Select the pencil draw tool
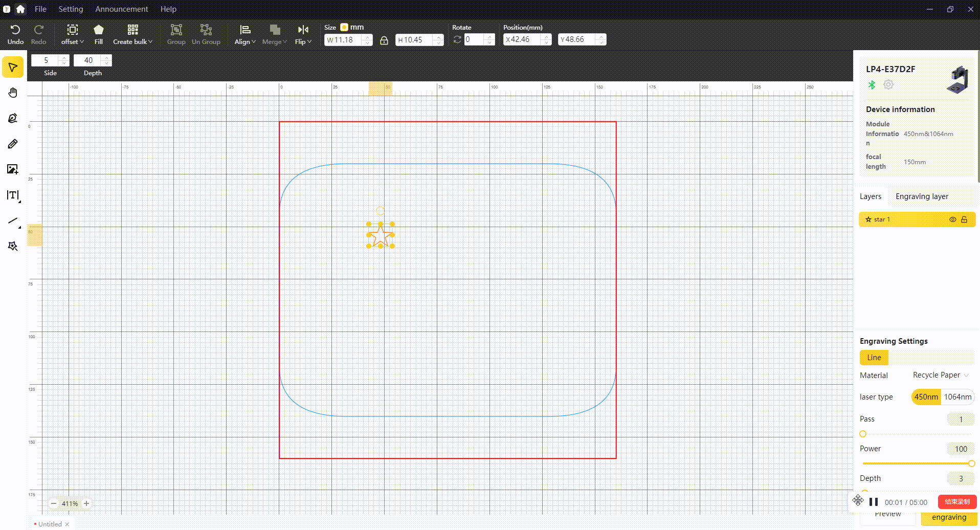This screenshot has height=530, width=980. 13,144
